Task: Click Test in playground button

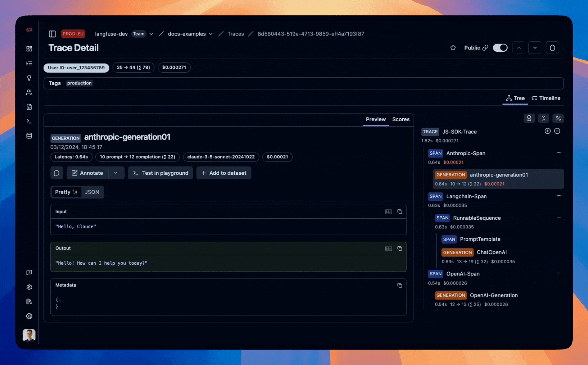Action: point(161,173)
